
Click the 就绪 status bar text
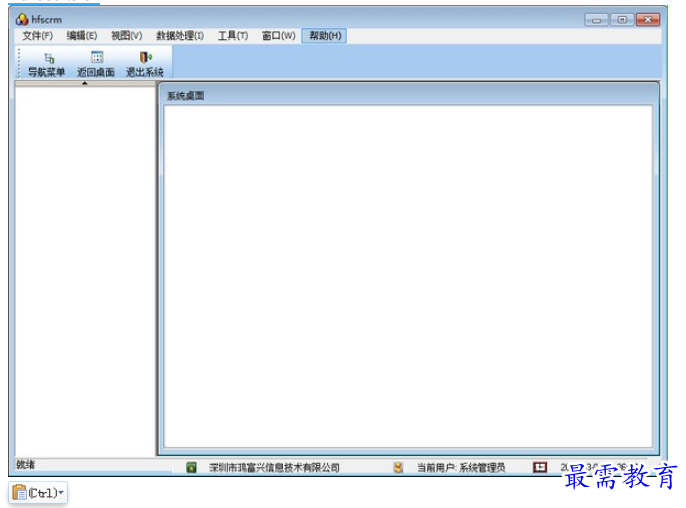pos(25,464)
